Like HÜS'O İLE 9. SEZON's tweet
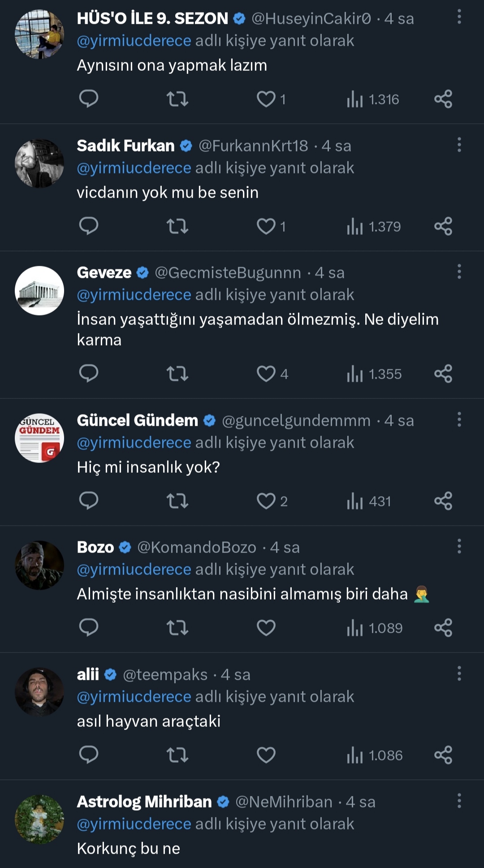The width and height of the screenshot is (484, 868). point(266,99)
